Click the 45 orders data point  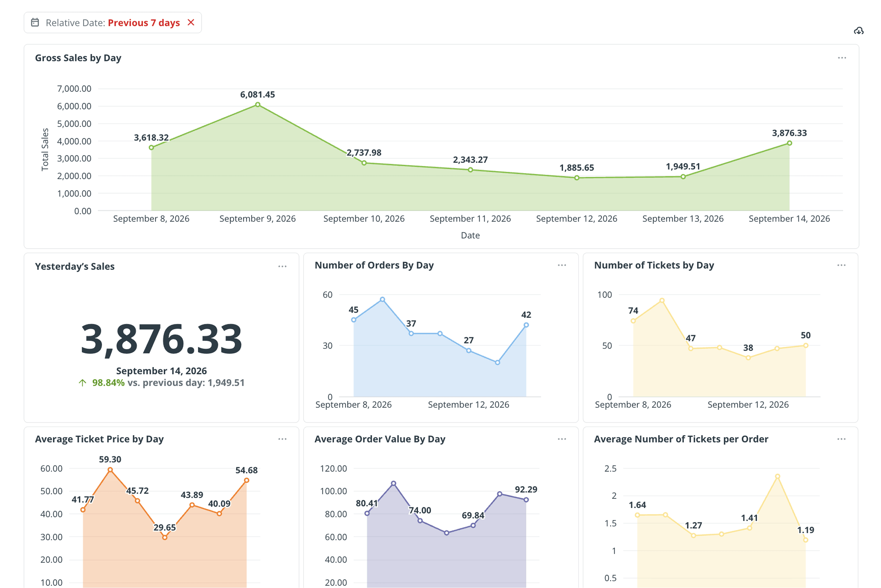(353, 320)
